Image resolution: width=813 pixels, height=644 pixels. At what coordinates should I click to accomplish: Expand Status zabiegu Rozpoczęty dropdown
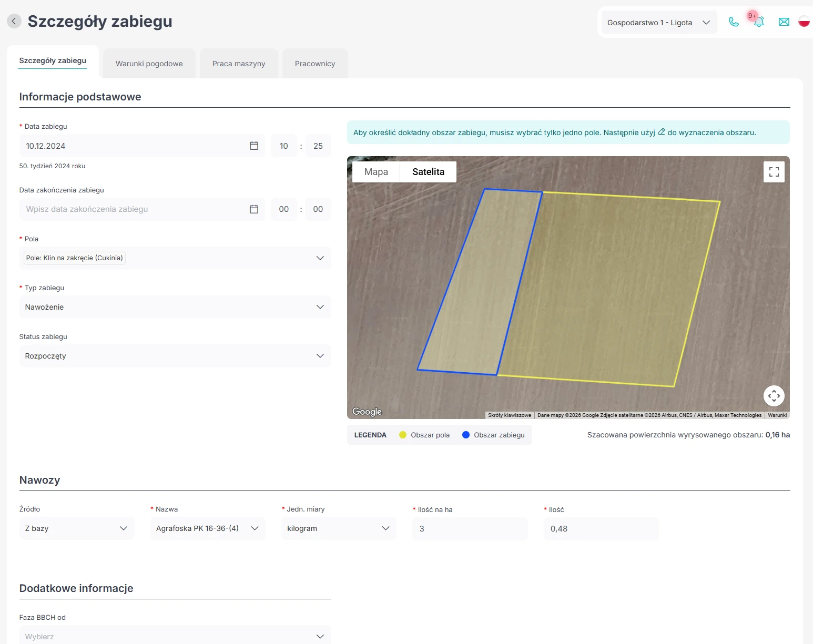pyautogui.click(x=175, y=356)
